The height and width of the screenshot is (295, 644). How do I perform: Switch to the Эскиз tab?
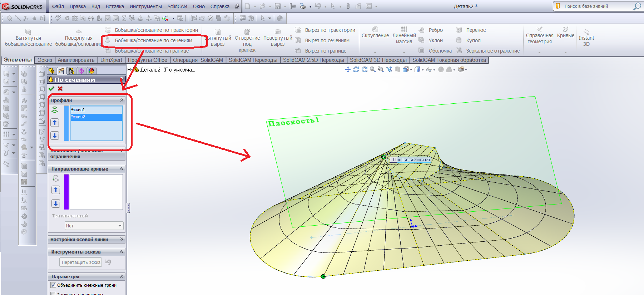pyautogui.click(x=45, y=60)
